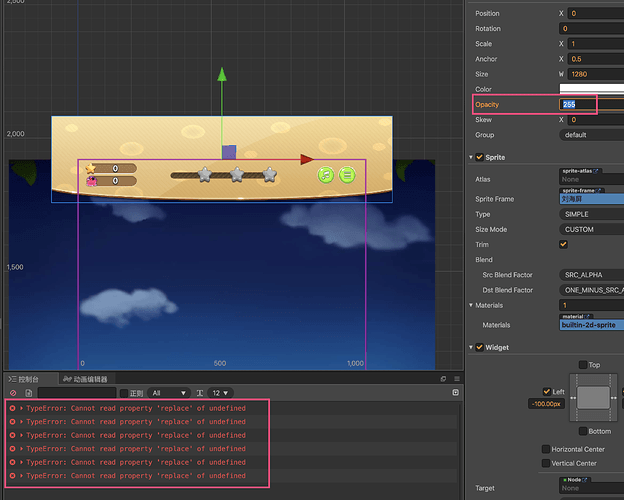This screenshot has width=624, height=500.
Task: Toggle the 正则 regex checkbox
Action: click(124, 393)
